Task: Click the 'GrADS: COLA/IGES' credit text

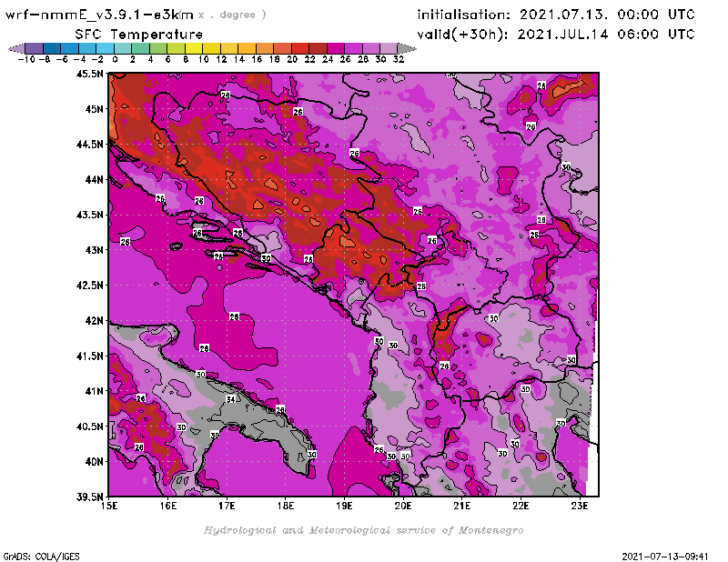Action: click(41, 557)
